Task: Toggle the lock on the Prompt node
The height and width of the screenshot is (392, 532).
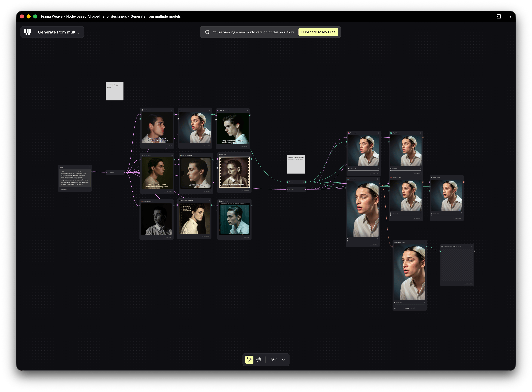Action: (x=89, y=167)
